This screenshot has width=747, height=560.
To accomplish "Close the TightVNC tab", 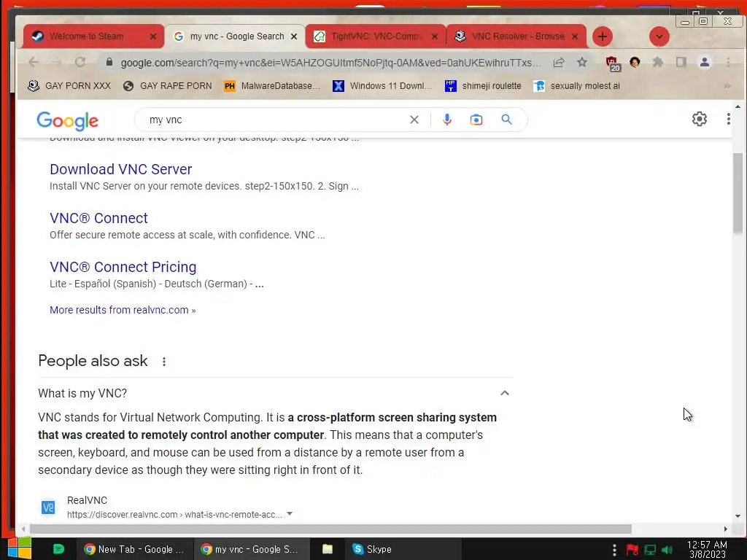I will click(435, 36).
